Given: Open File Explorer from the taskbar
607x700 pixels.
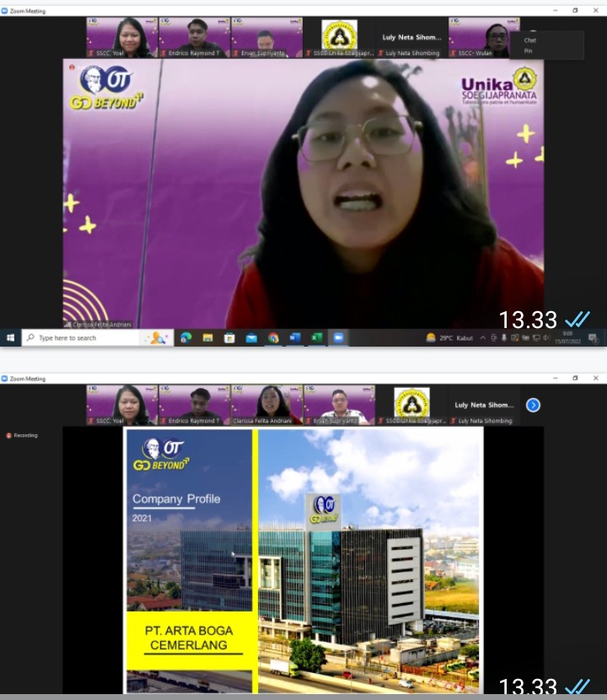Looking at the screenshot, I should point(207,338).
